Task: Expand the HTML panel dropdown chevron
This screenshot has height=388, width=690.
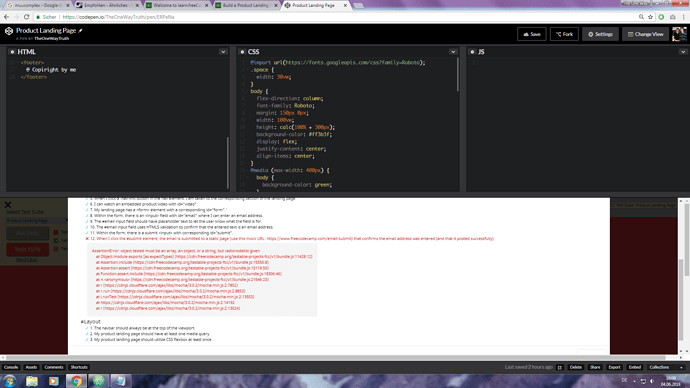Action: pyautogui.click(x=223, y=52)
